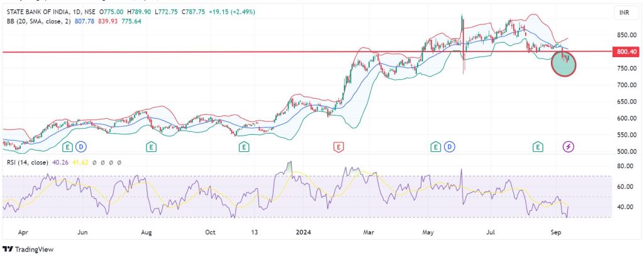Click the change value +19.15 (+2.49%)
This screenshot has width=644, height=258.
tap(232, 13)
